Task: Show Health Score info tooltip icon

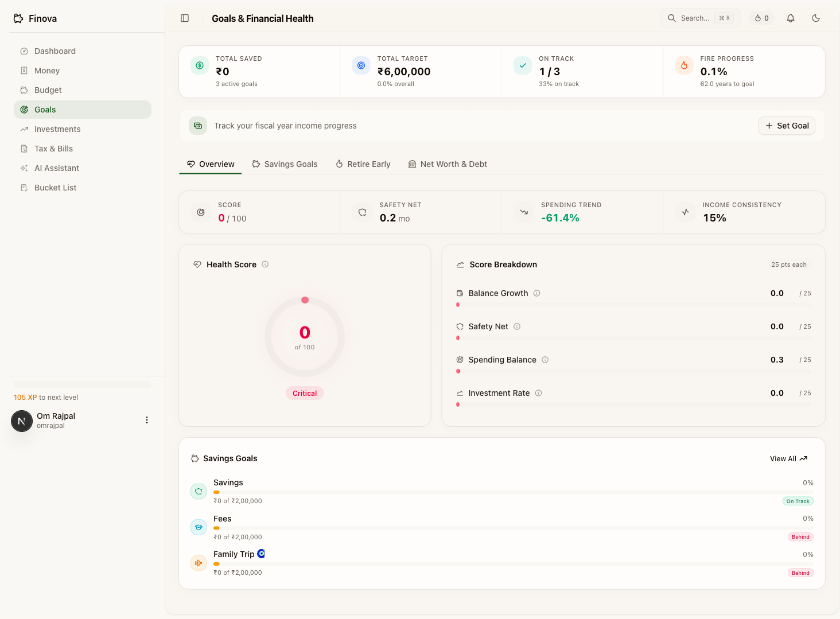Action: (x=265, y=264)
